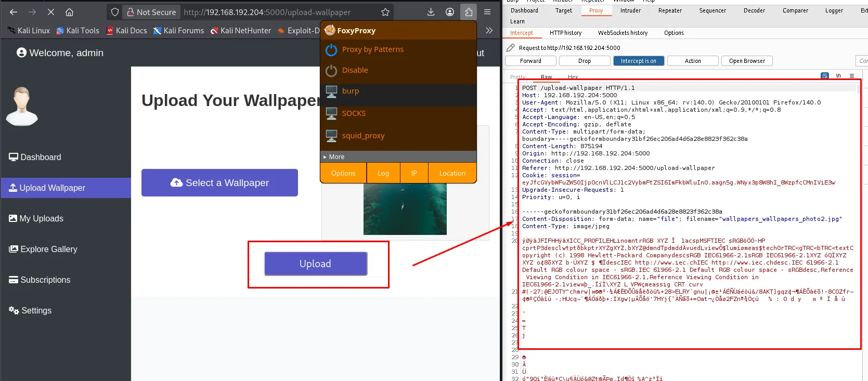Show more bookmarks via the double chevron
This screenshot has width=868, height=381.
(489, 31)
